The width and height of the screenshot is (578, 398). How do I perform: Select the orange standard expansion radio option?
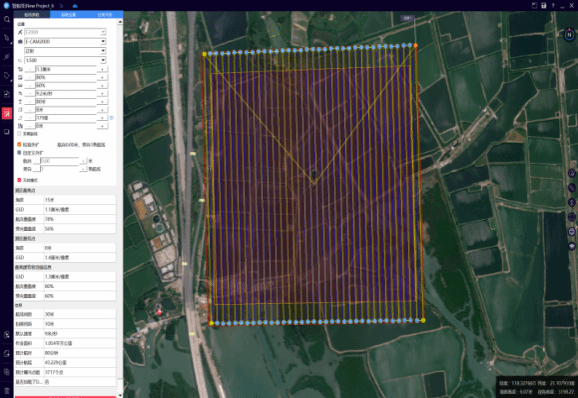click(19, 144)
